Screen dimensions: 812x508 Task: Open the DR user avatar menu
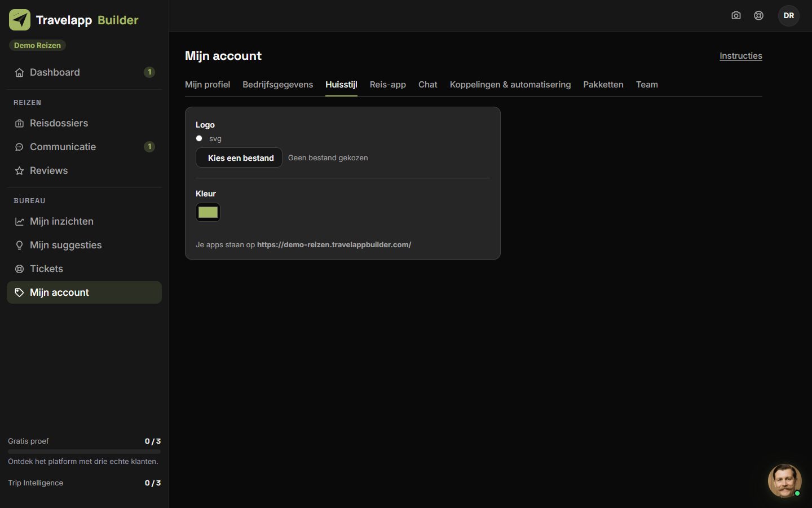(788, 15)
